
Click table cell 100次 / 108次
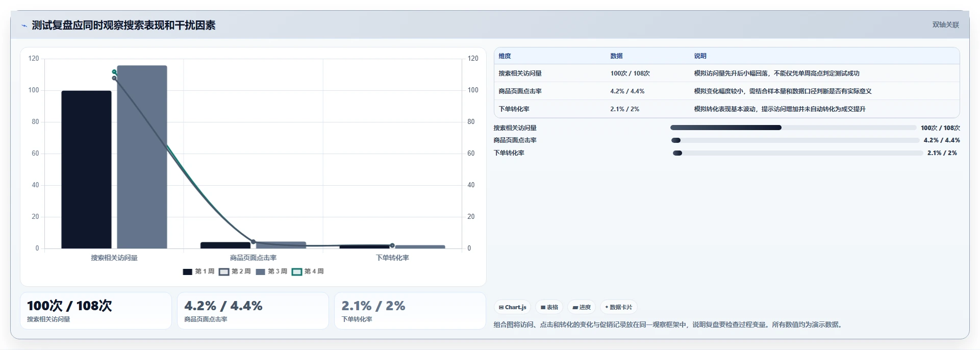coord(630,73)
